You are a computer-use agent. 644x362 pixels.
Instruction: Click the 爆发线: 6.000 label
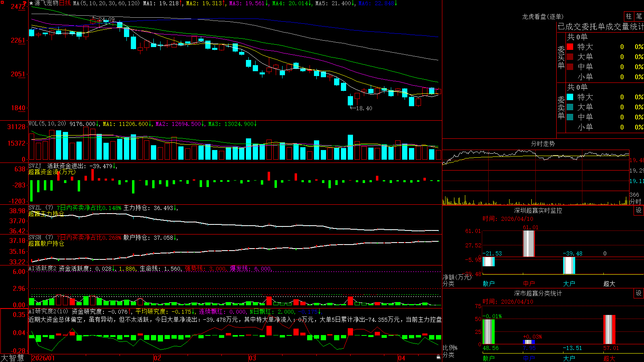click(250, 268)
